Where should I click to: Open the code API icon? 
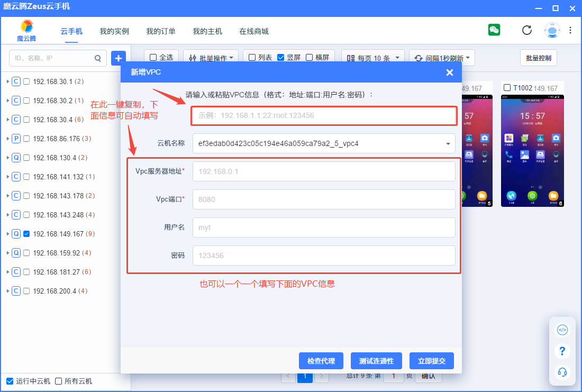click(x=562, y=330)
